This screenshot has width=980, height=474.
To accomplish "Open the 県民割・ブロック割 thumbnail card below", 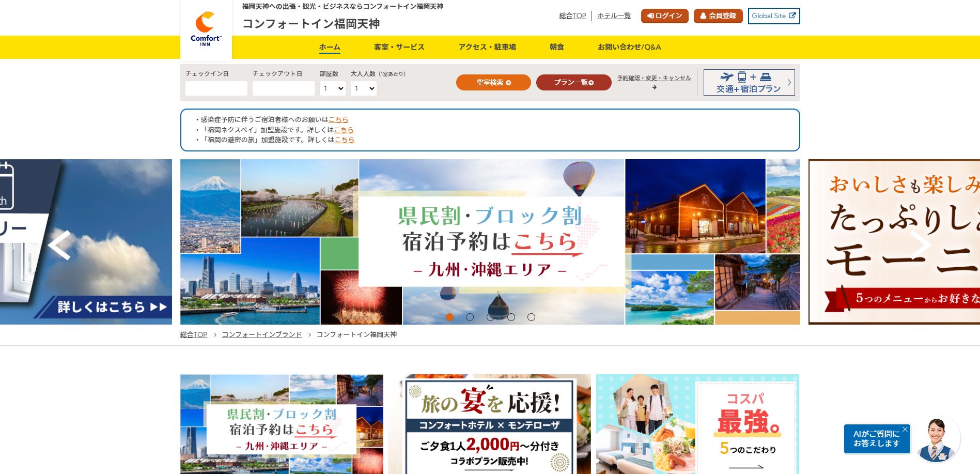I will coord(282,424).
